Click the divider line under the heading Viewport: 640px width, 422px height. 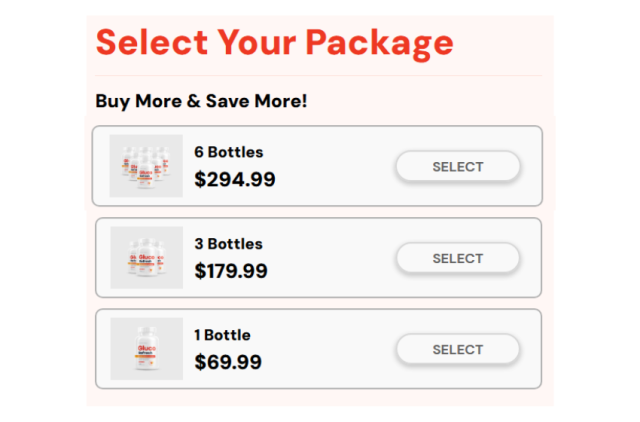click(x=318, y=76)
